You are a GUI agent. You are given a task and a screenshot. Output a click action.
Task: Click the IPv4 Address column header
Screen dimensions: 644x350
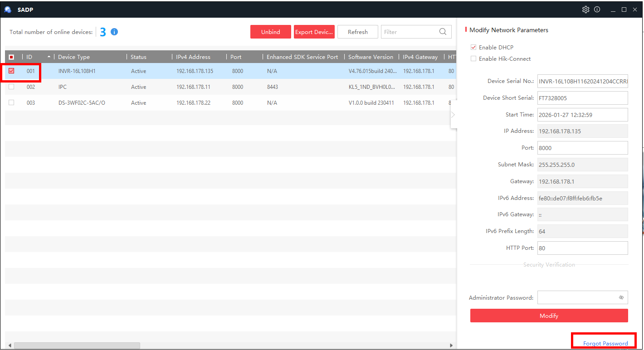click(193, 57)
